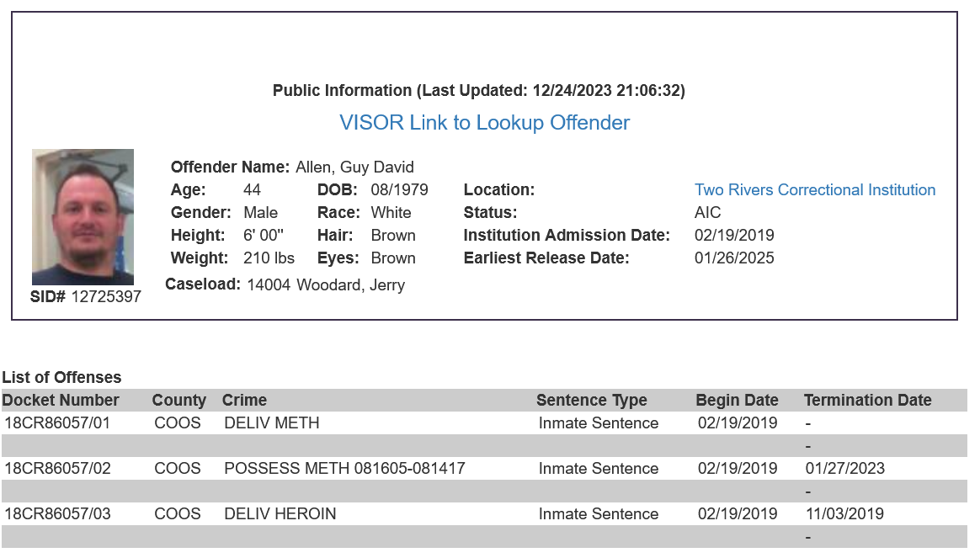Select the Docket Number column header
Viewport: 980px width, 558px height.
pyautogui.click(x=61, y=400)
